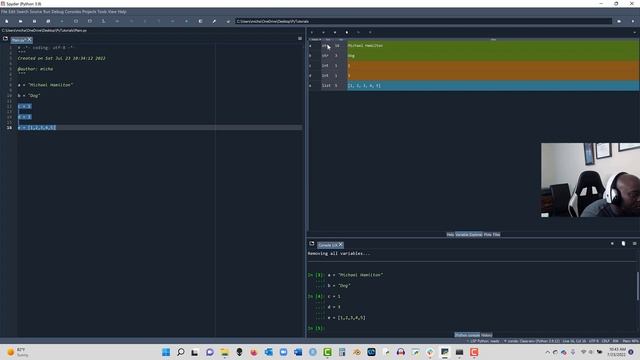Switch to the History tab
The height and width of the screenshot is (360, 640).
[487, 335]
